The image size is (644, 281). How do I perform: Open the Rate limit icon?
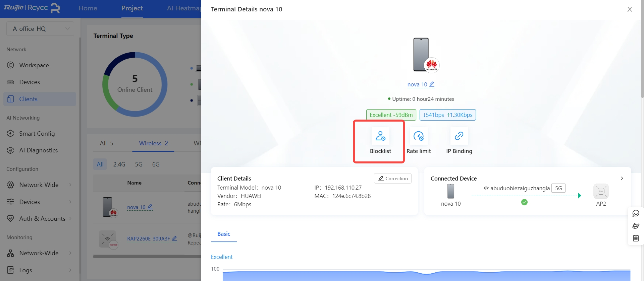coord(419,136)
